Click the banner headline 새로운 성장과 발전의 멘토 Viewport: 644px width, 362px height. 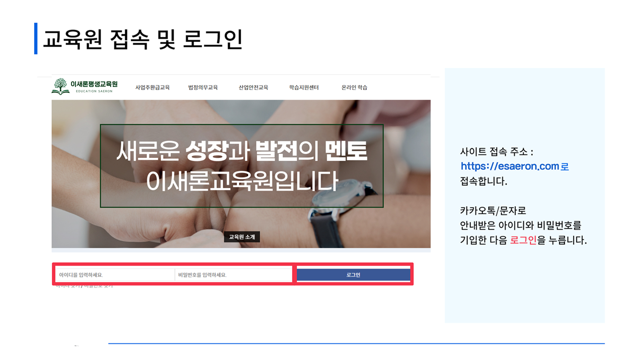pyautogui.click(x=242, y=152)
